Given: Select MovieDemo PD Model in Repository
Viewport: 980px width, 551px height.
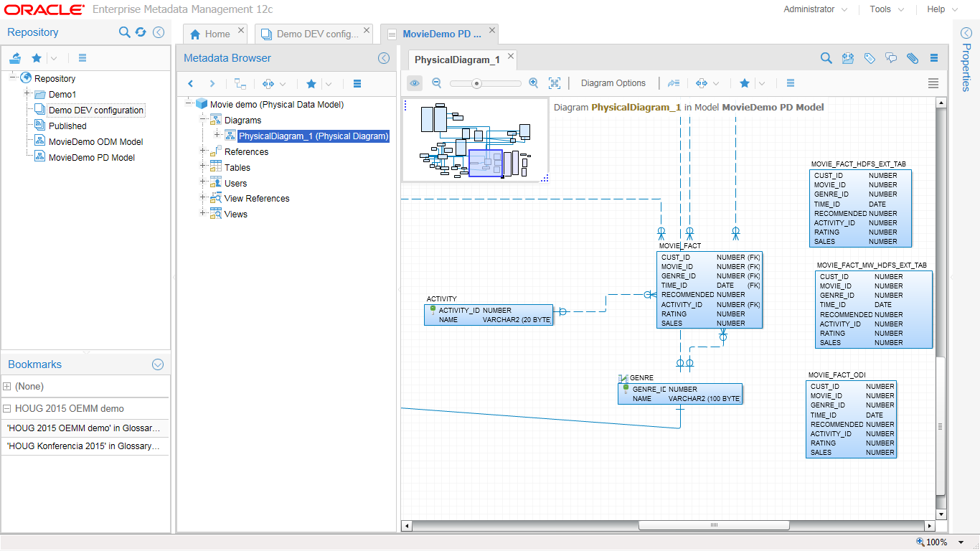Looking at the screenshot, I should tap(91, 157).
